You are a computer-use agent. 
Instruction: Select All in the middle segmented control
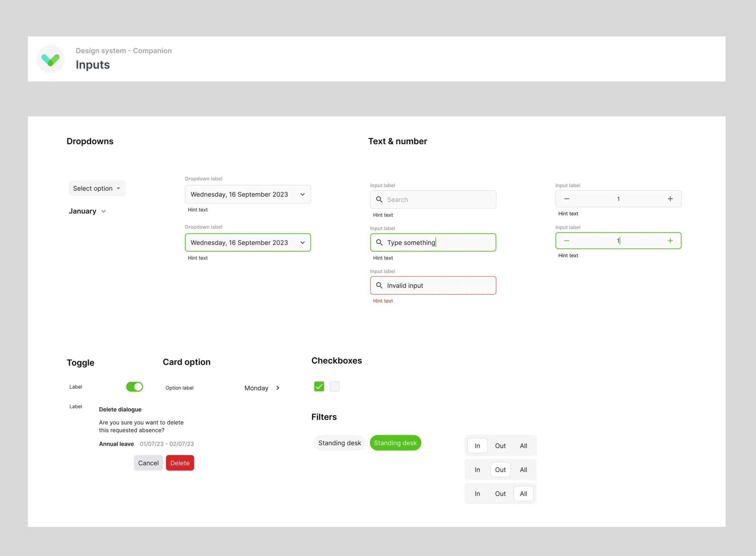(x=523, y=469)
